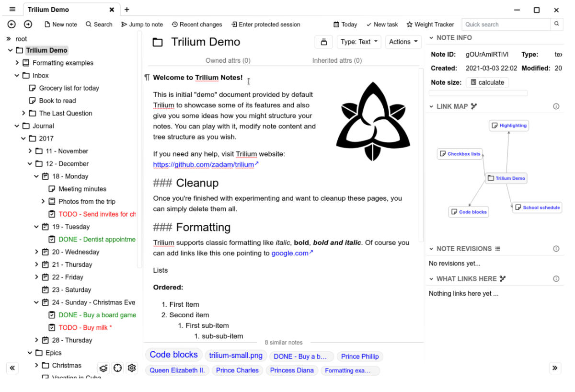Collapse the right pane with chevrons

click(555, 368)
